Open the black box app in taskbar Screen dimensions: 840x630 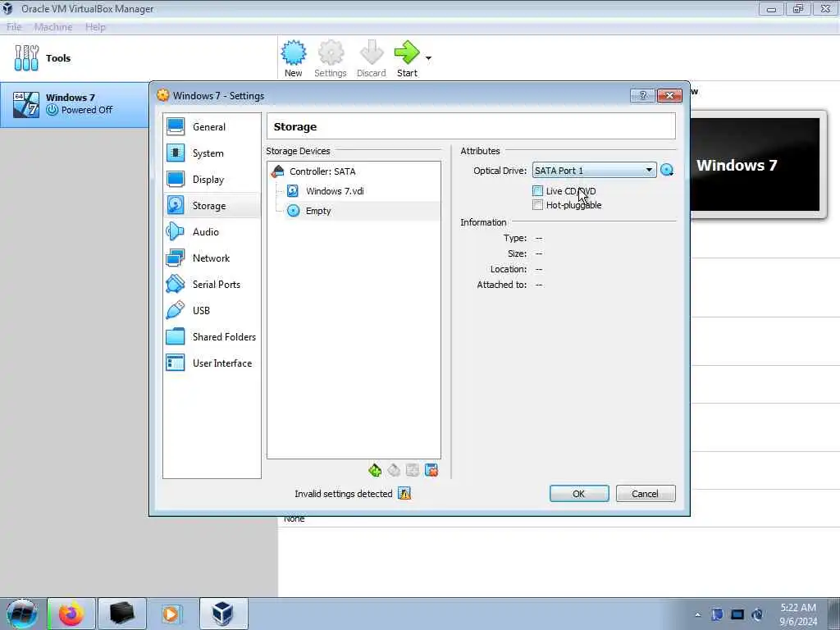coord(122,614)
